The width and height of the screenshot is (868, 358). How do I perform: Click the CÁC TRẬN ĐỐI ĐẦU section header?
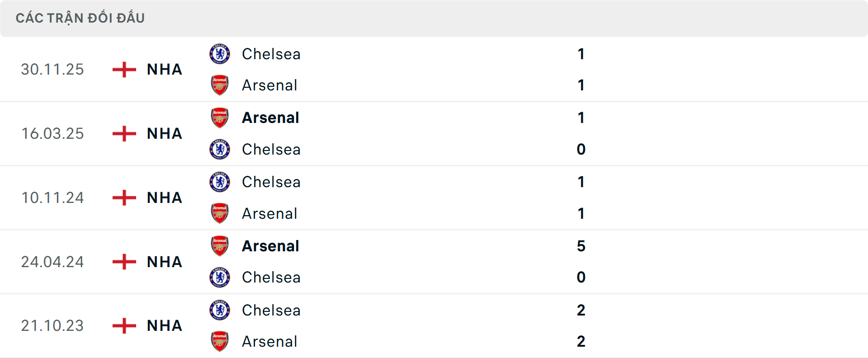(x=80, y=18)
